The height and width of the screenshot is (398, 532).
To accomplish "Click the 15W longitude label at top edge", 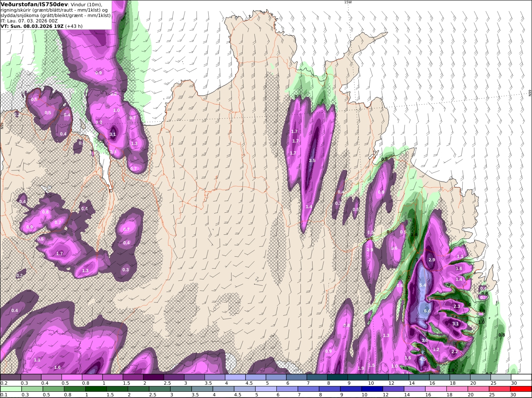I will click(348, 2).
